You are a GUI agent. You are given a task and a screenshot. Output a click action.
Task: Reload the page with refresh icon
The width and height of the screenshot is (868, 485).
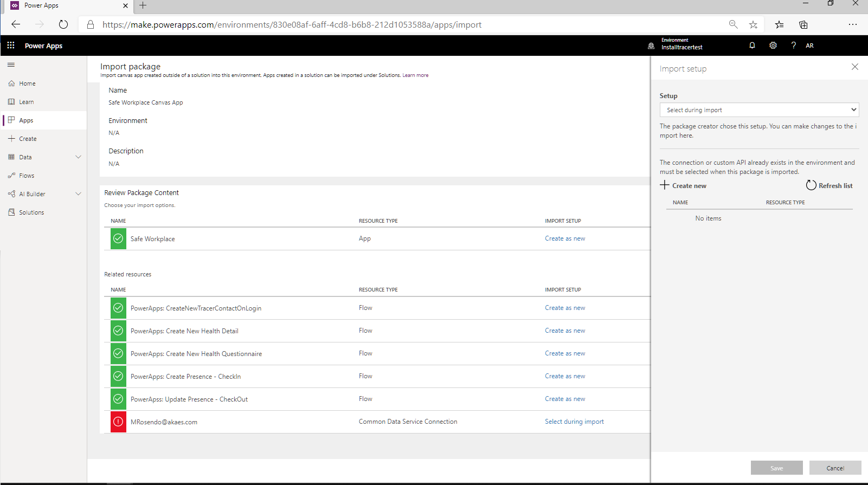[63, 24]
